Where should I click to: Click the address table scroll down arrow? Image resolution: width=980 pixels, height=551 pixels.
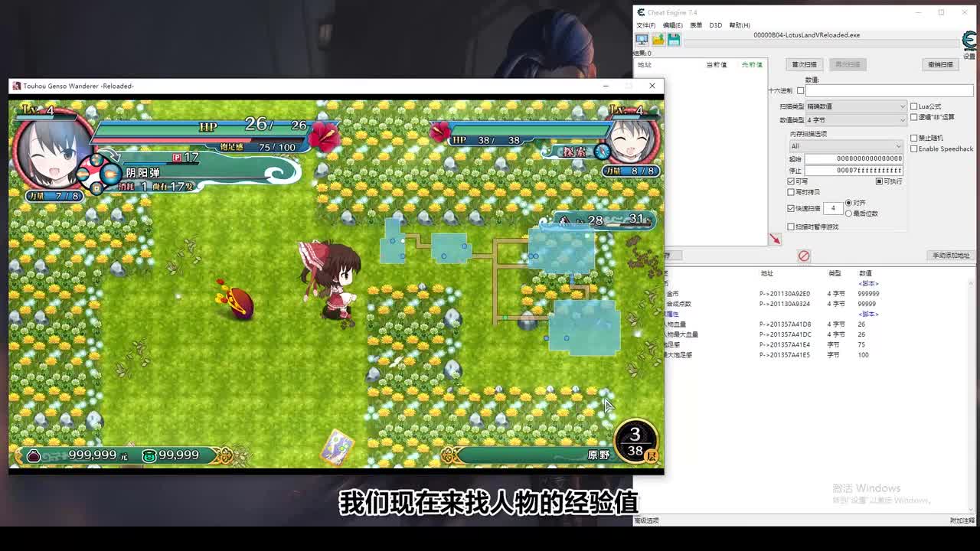[972, 511]
